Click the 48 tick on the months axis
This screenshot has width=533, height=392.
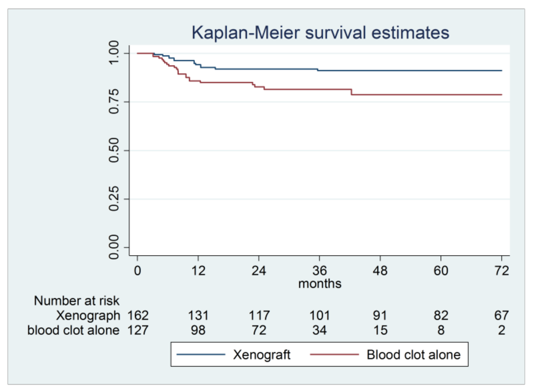(x=380, y=270)
